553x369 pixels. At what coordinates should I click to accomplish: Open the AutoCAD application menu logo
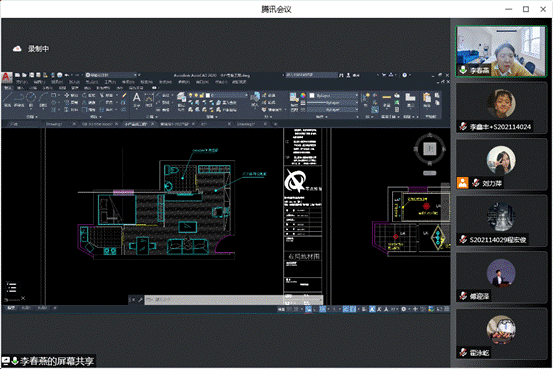(x=6, y=77)
